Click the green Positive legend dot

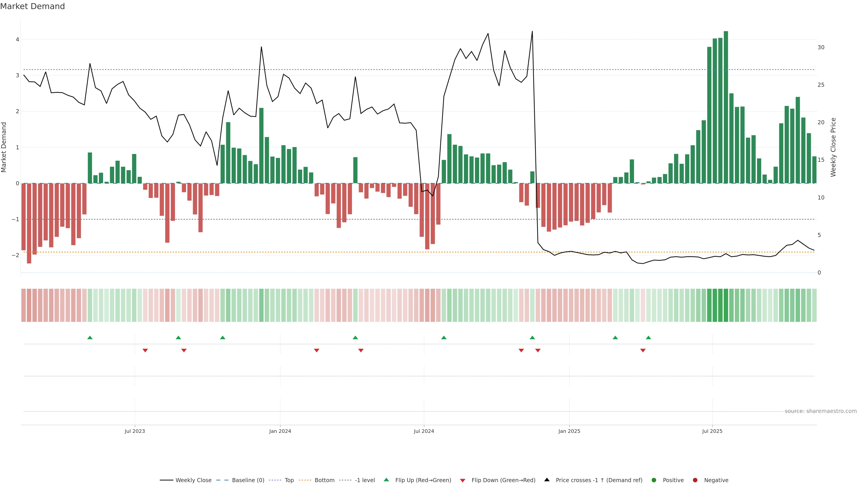(654, 480)
